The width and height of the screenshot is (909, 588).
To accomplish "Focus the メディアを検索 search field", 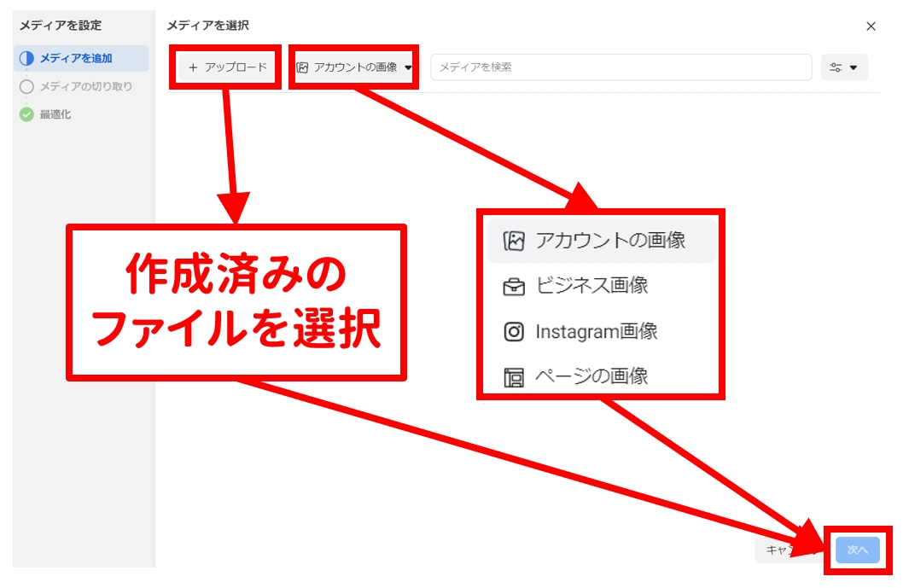I will click(x=621, y=67).
